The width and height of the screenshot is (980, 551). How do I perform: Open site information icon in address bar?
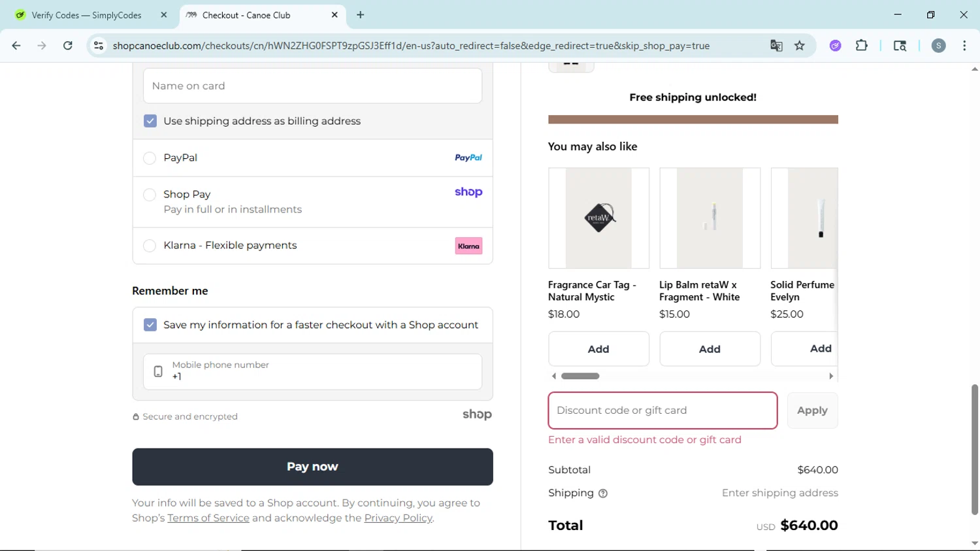[x=99, y=46]
